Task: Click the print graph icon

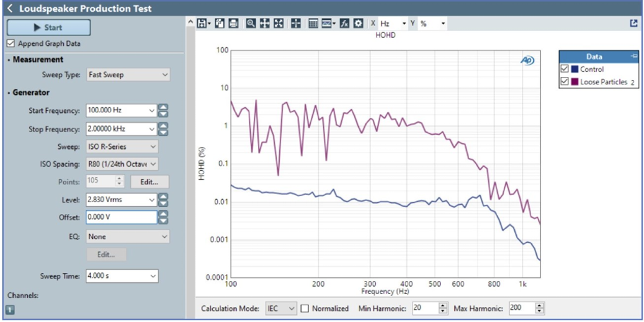Action: pos(233,24)
